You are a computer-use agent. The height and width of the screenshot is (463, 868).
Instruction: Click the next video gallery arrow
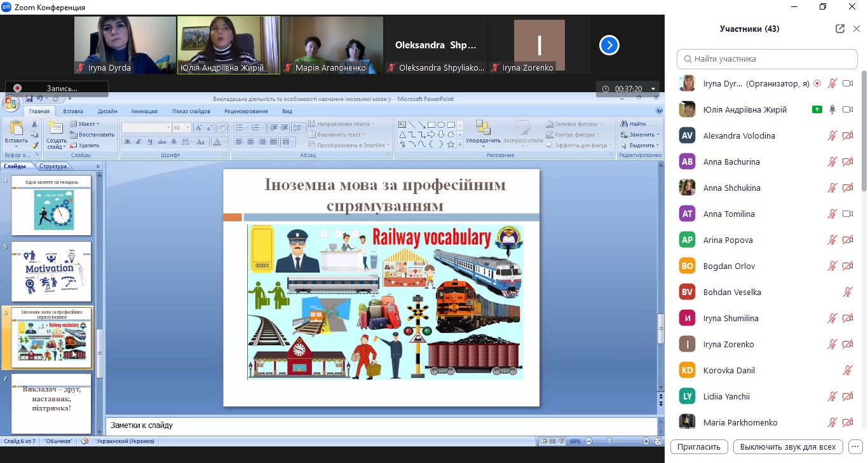[609, 45]
